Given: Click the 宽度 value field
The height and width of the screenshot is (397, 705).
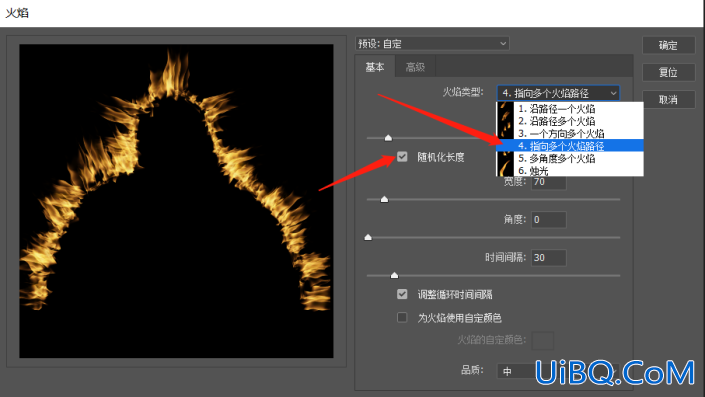Looking at the screenshot, I should (x=549, y=182).
